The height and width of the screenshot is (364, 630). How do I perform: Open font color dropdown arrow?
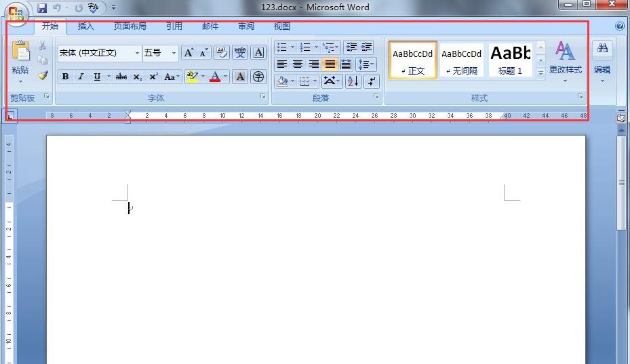(225, 77)
